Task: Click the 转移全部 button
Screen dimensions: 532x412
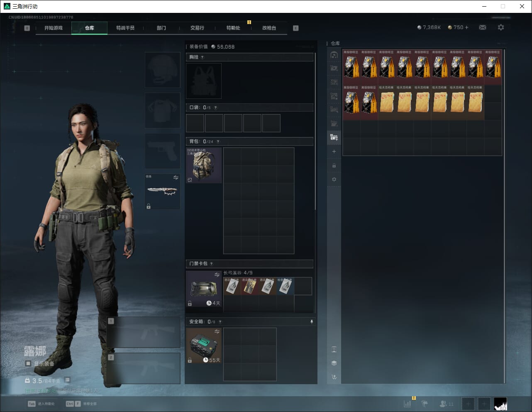Action: (82, 404)
